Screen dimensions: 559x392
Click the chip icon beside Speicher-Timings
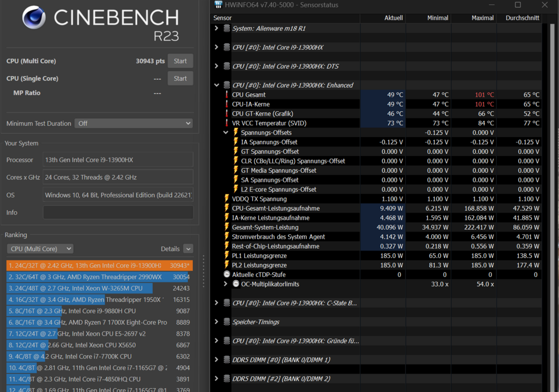(x=226, y=322)
